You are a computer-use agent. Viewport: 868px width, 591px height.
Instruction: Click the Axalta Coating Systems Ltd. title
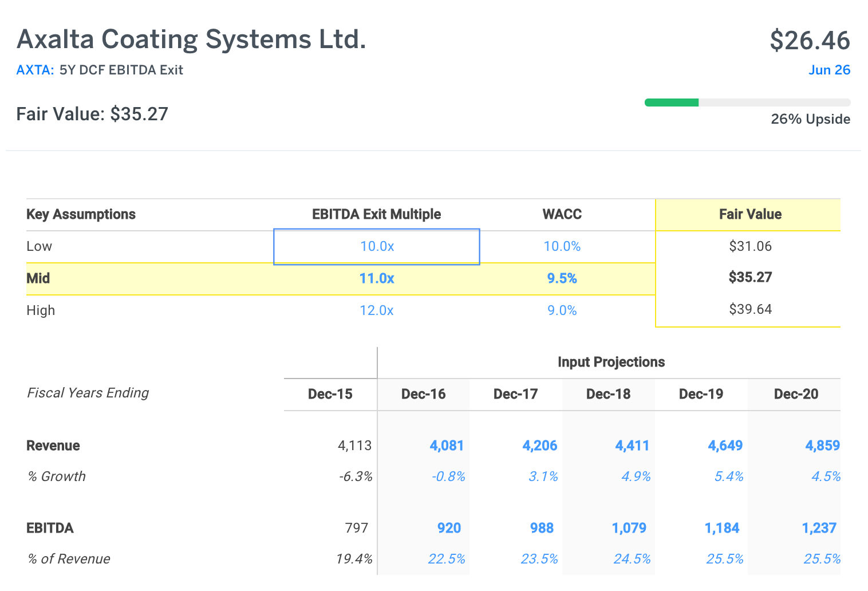point(191,39)
